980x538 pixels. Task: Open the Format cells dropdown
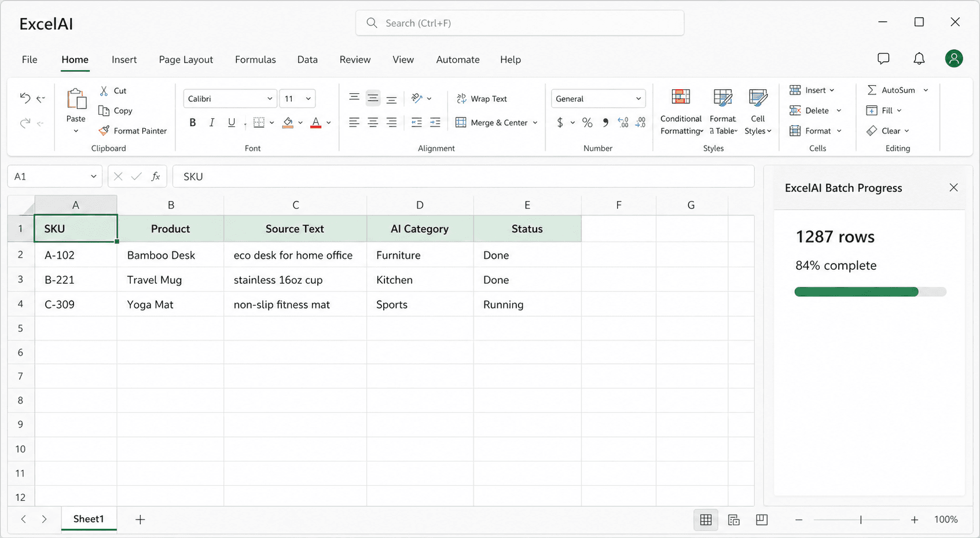[816, 131]
